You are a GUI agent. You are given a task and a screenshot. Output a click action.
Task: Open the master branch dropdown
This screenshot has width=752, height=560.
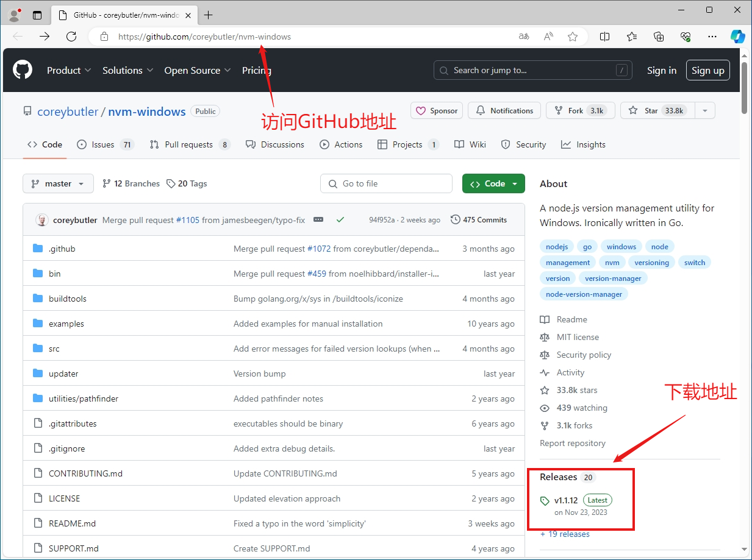(59, 183)
